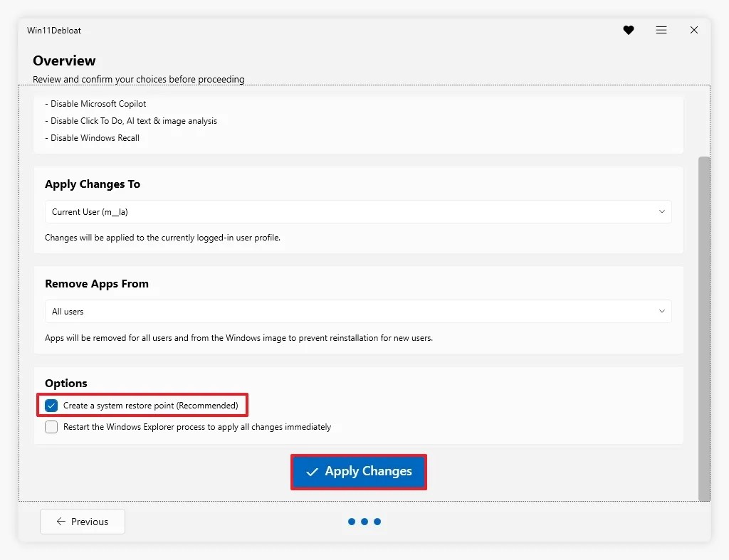
Task: Click the back arrow icon on Previous
Action: [60, 522]
